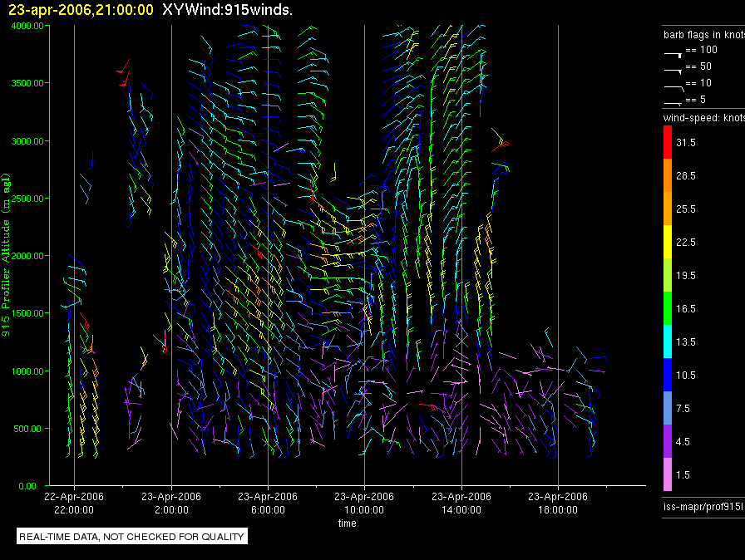Click the 50-knot barb flag symbol

point(673,71)
